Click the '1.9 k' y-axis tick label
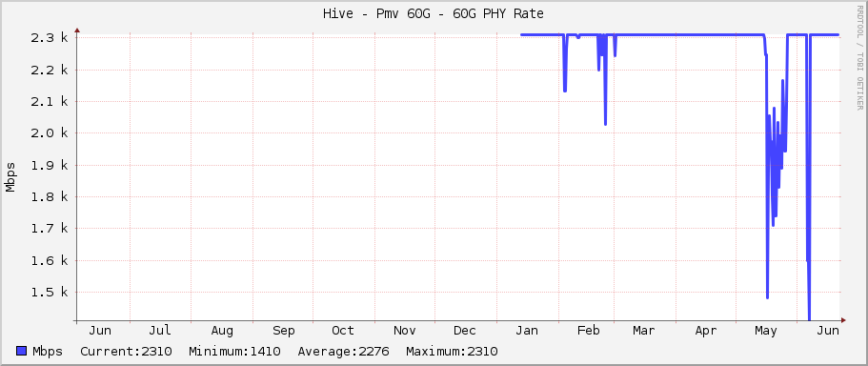Screen dimensions: 868x366 pos(49,165)
